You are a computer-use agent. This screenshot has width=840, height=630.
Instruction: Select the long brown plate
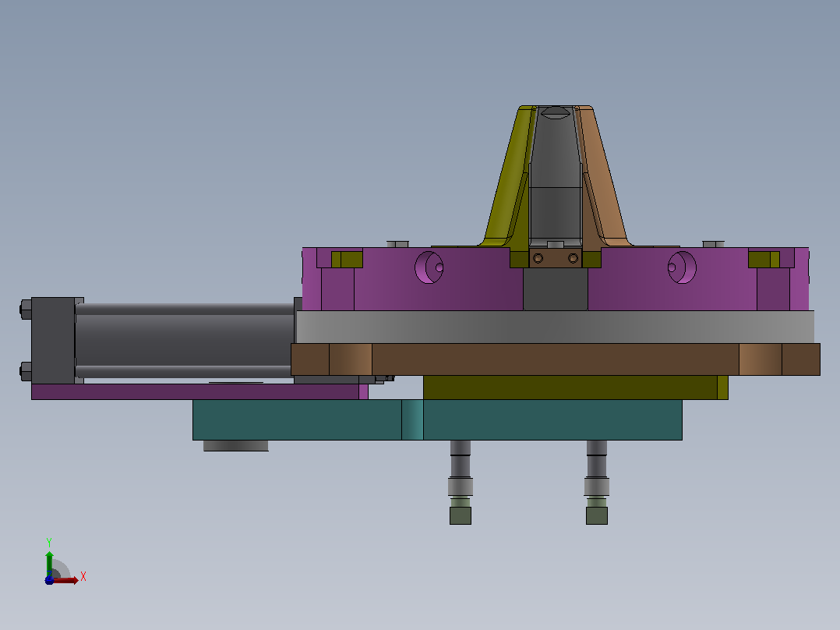[555, 359]
